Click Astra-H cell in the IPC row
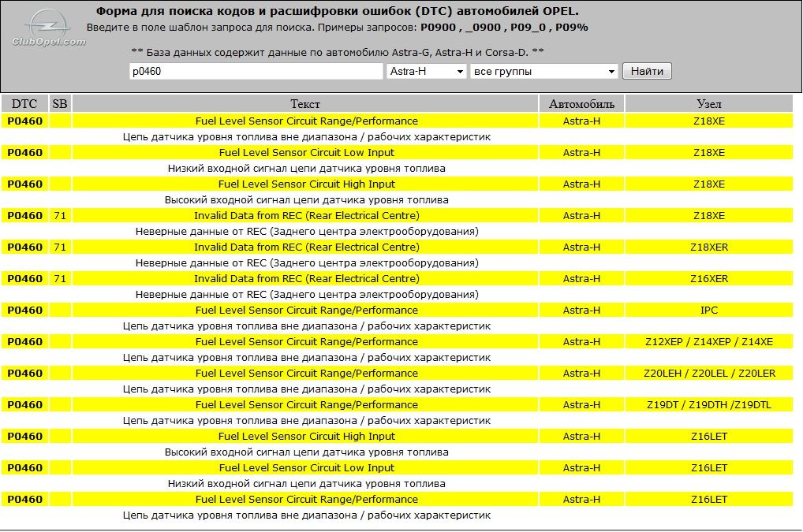The height and width of the screenshot is (532, 803). [581, 310]
